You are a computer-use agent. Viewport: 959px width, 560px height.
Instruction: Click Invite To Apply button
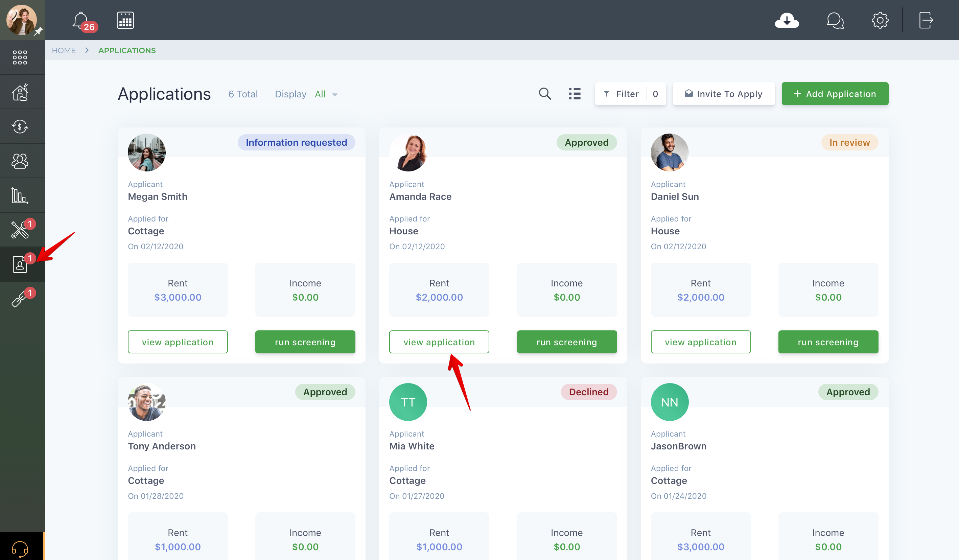pos(723,94)
